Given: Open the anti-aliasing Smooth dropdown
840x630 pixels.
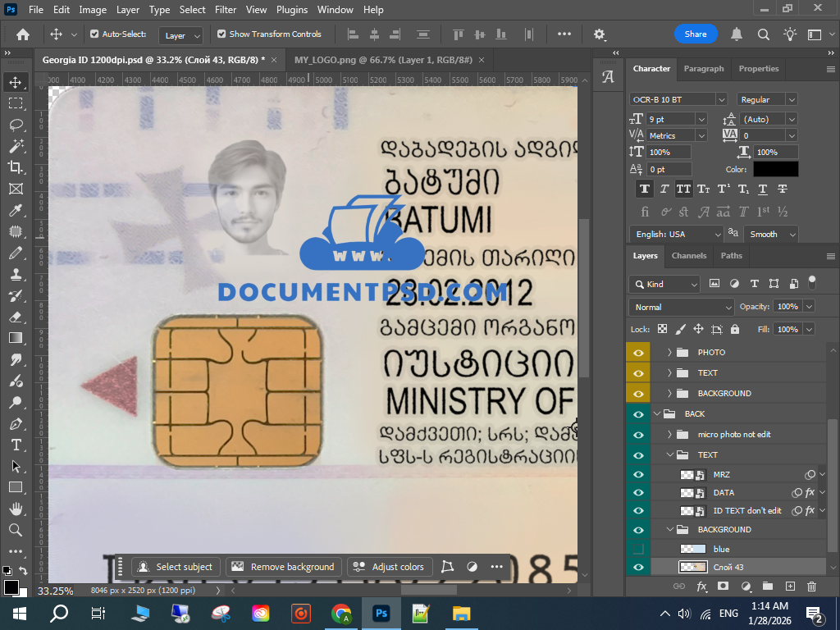Looking at the screenshot, I should pyautogui.click(x=771, y=234).
